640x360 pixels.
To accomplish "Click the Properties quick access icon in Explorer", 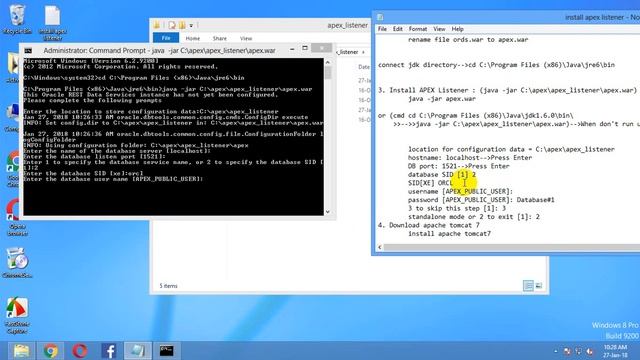I will (172, 25).
